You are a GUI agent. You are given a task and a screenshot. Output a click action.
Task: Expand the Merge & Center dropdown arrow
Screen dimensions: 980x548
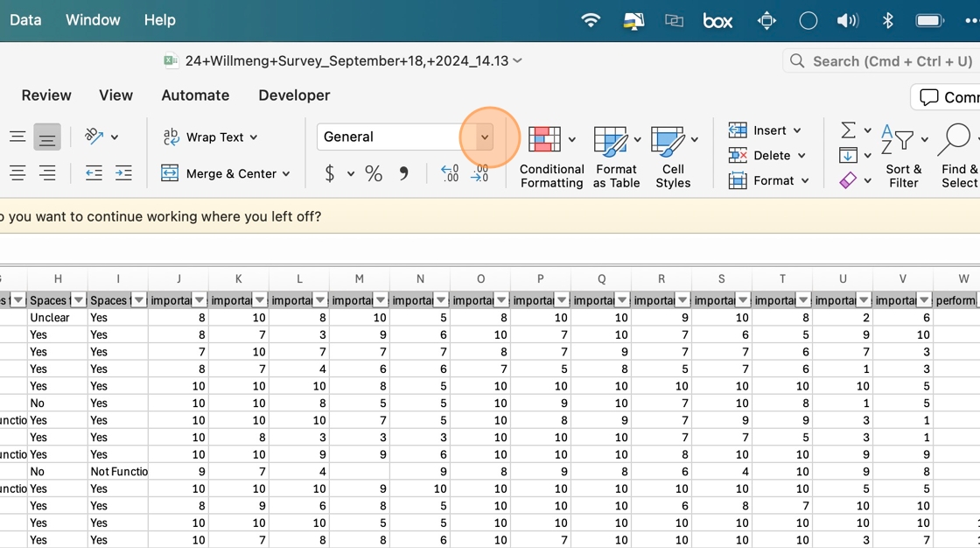[286, 173]
